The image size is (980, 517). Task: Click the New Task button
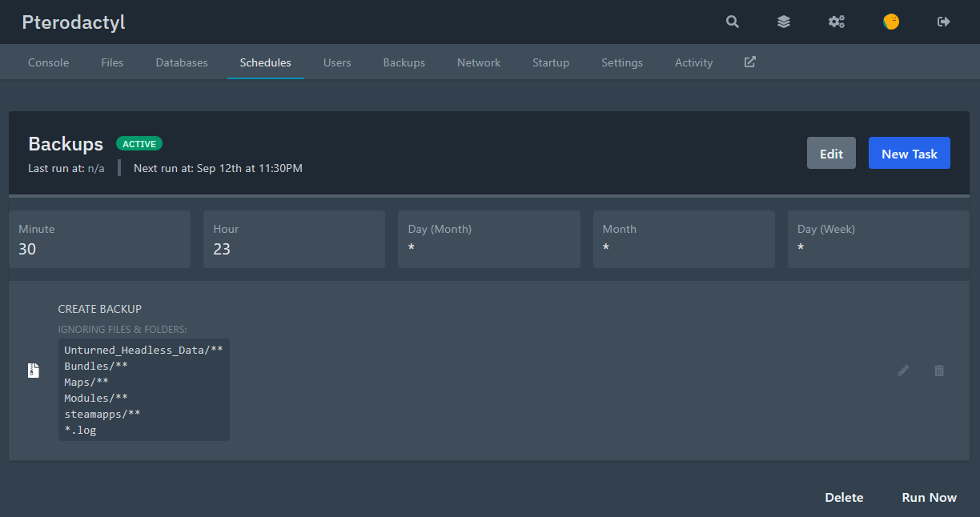910,153
